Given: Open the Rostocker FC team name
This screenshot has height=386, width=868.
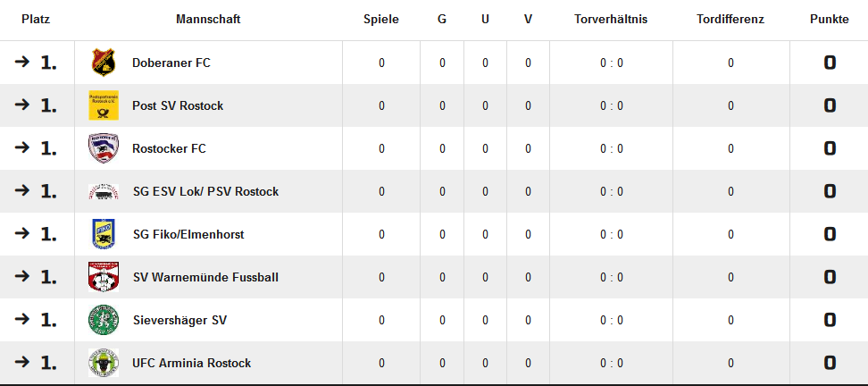Looking at the screenshot, I should [169, 148].
